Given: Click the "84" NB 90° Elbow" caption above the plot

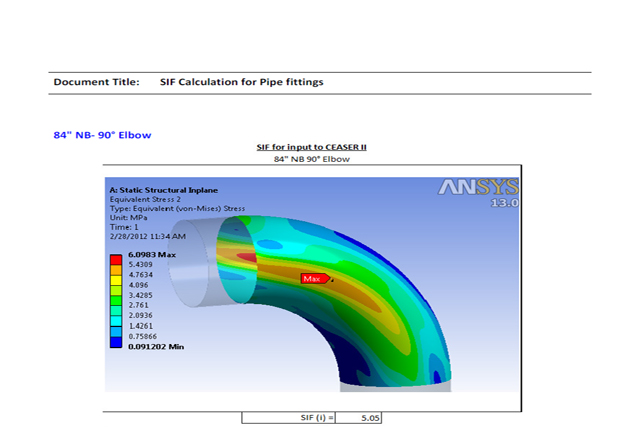Looking at the screenshot, I should click(312, 159).
